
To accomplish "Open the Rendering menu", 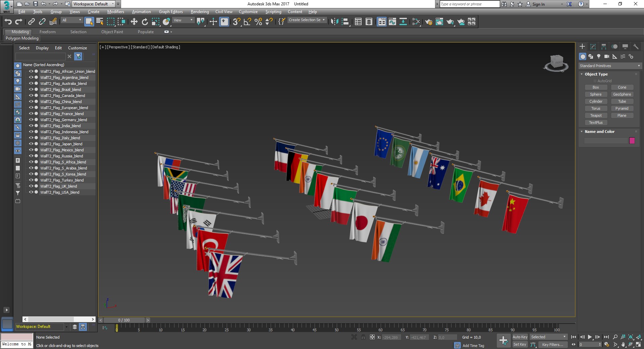I will pyautogui.click(x=200, y=12).
